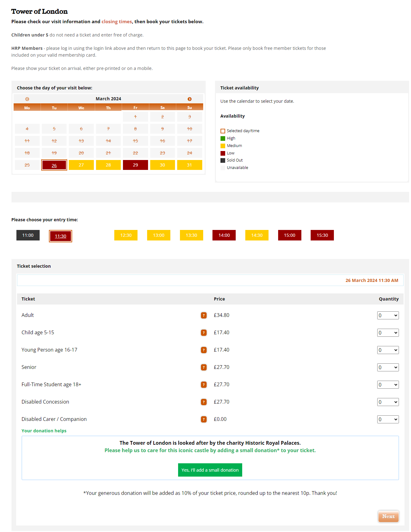This screenshot has height=532, width=411.
Task: Pick the 14:00 entry time
Action: point(224,235)
